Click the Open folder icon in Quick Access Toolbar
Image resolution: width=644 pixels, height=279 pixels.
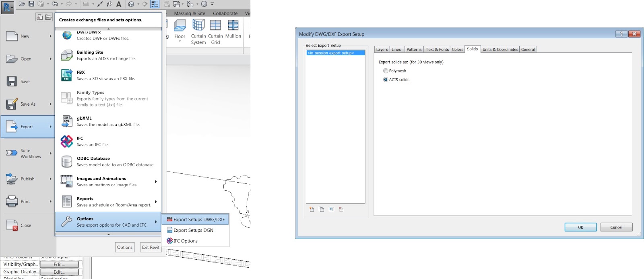tap(22, 4)
